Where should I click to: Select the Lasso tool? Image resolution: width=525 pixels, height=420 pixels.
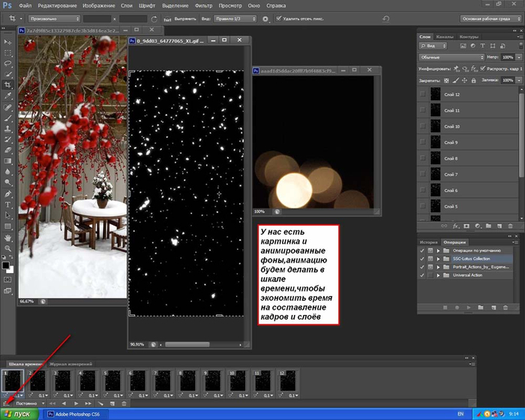(7, 64)
